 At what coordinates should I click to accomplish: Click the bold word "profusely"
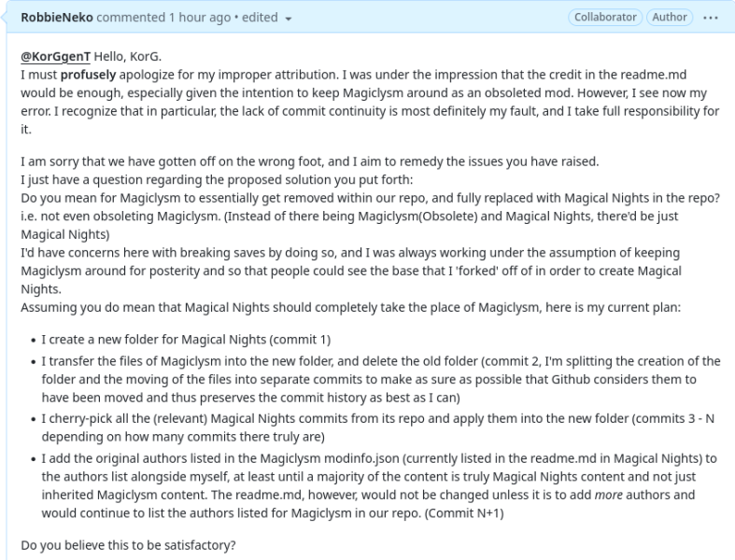pyautogui.click(x=88, y=75)
